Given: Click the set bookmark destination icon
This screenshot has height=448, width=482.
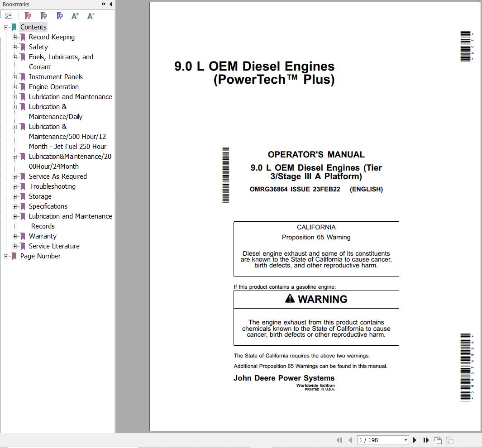Looking at the screenshot, I should pos(60,16).
